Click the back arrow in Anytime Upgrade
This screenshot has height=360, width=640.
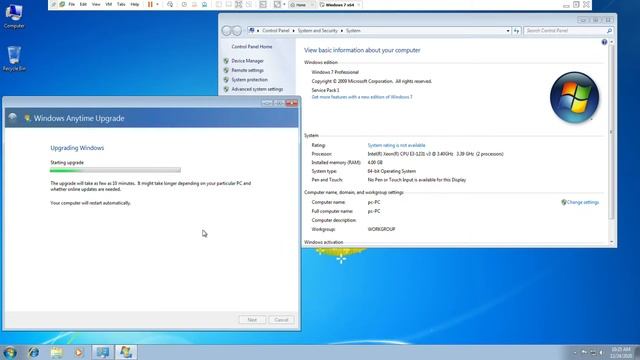pyautogui.click(x=13, y=118)
